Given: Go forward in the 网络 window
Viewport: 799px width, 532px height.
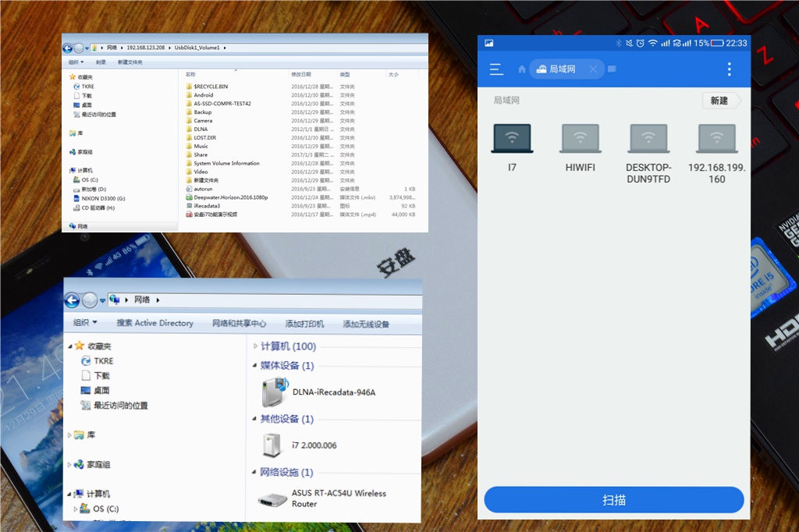Looking at the screenshot, I should [90, 300].
